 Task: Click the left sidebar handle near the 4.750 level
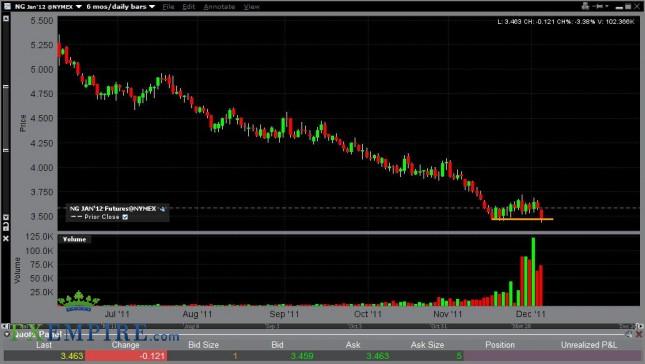[6, 86]
